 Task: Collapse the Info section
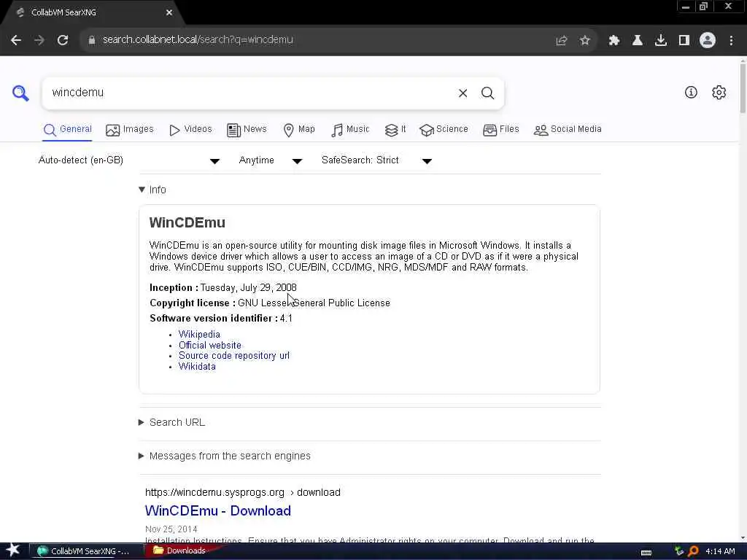[x=152, y=190]
